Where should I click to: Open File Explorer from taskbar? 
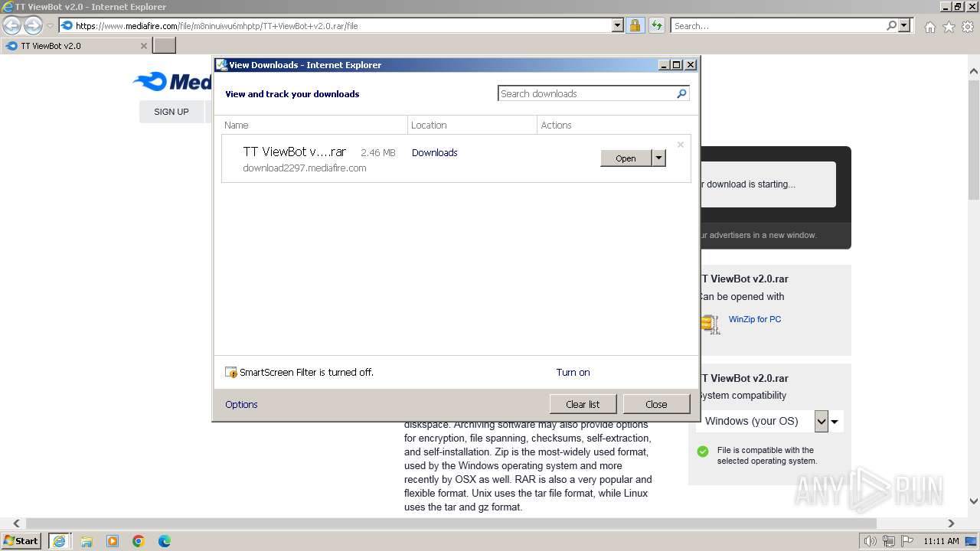(x=87, y=541)
